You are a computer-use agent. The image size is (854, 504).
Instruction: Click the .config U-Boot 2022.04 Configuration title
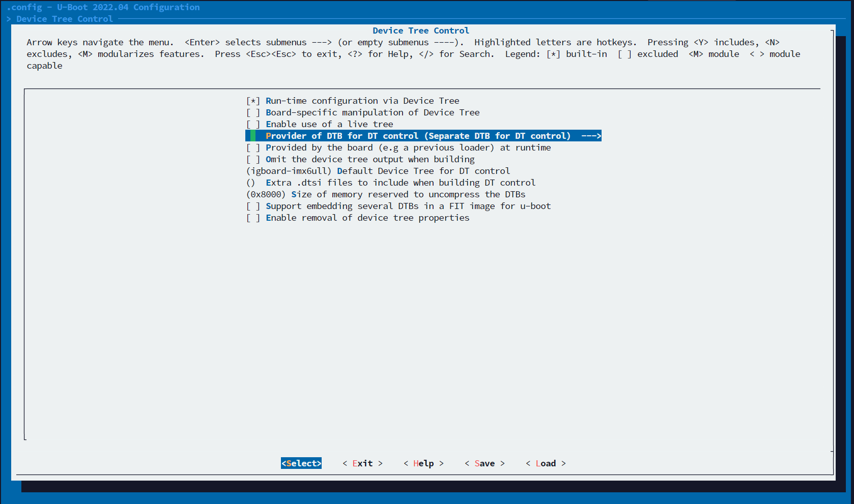103,7
